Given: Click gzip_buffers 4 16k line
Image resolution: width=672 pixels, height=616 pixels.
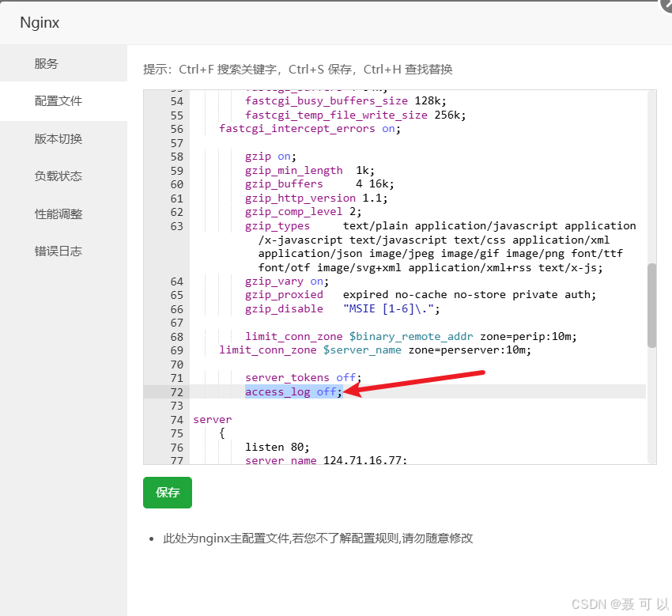Looking at the screenshot, I should tap(319, 184).
